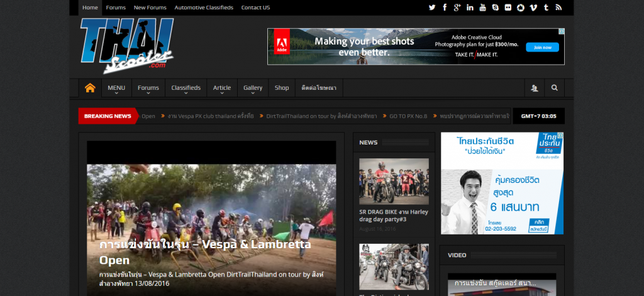Click the Join now button in Adobe ad
Screen dimensions: 644x296
[542, 47]
